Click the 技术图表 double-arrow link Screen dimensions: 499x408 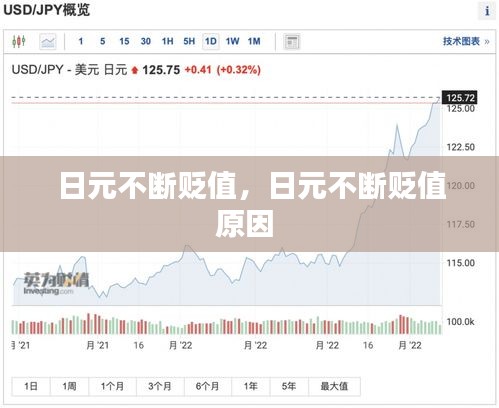[x=466, y=41]
